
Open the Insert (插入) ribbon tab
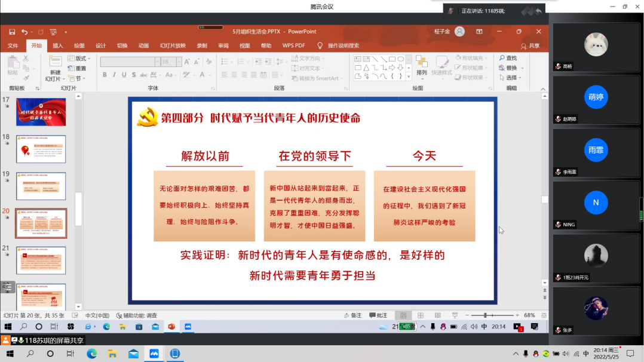pos(58,45)
